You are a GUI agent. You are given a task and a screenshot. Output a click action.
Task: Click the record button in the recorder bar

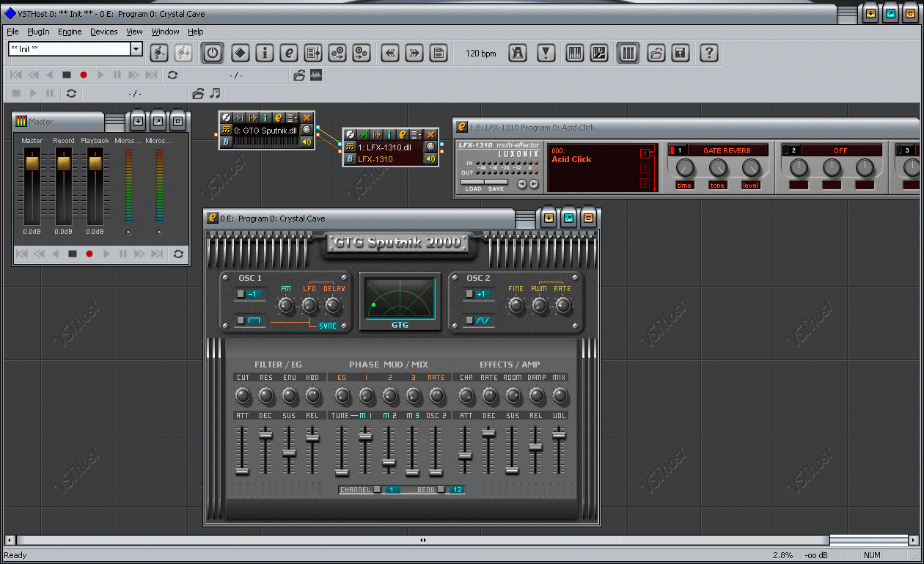coord(84,75)
